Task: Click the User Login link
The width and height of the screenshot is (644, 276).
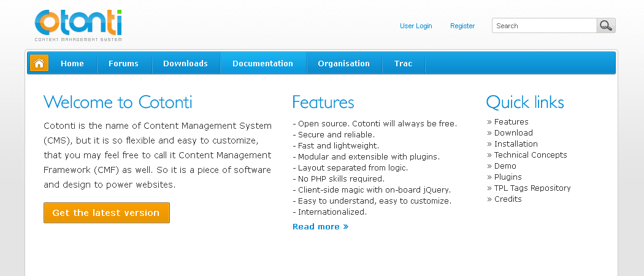Action: pos(416,26)
